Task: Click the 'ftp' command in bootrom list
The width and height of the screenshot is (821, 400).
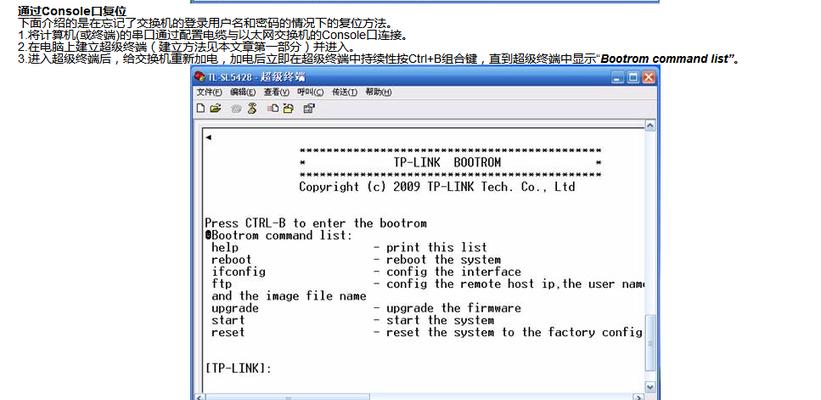Action: point(221,284)
